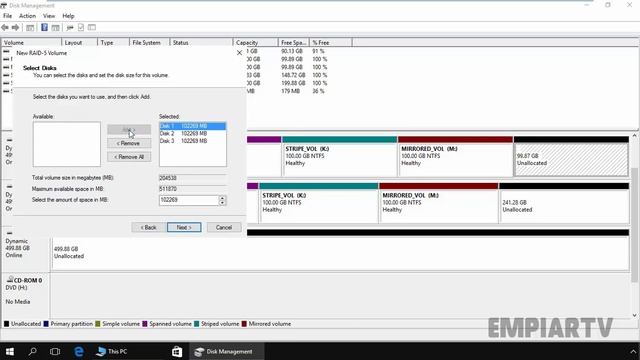Switch to This PC taskbar window
The width and height of the screenshot is (640, 360).
(111, 351)
